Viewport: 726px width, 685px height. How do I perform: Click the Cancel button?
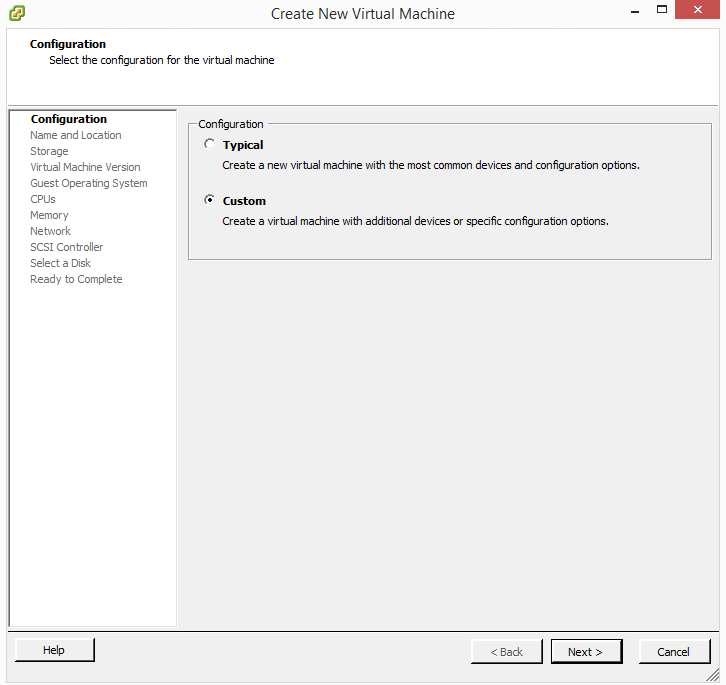click(x=674, y=652)
